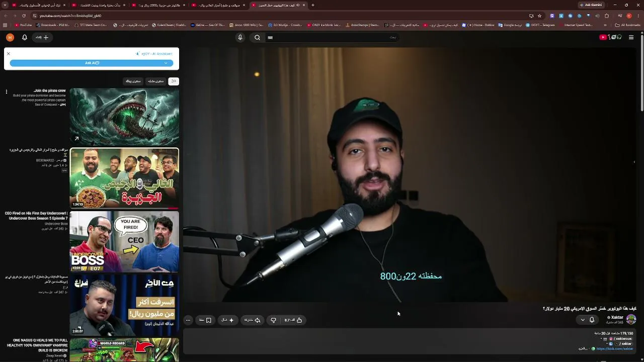This screenshot has width=644, height=362.
Task: Focus the YouTube search input field
Action: pos(333,37)
